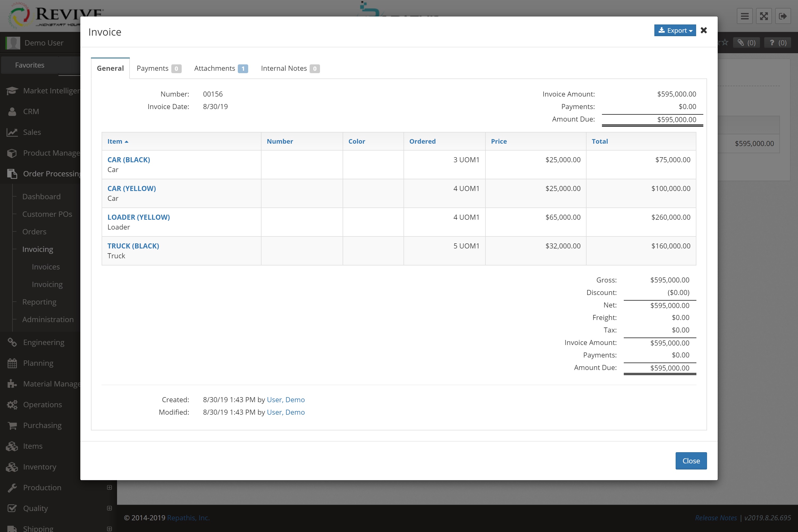Click the blue Close button
Image resolution: width=798 pixels, height=532 pixels.
(691, 461)
